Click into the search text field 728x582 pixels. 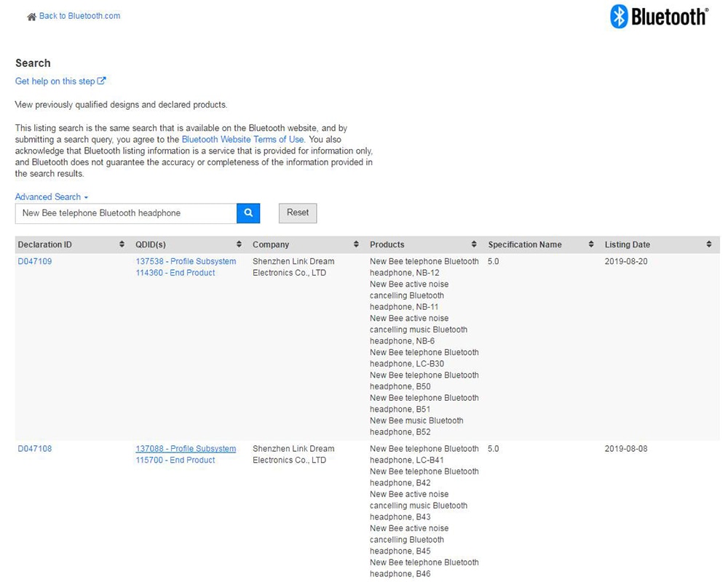126,213
